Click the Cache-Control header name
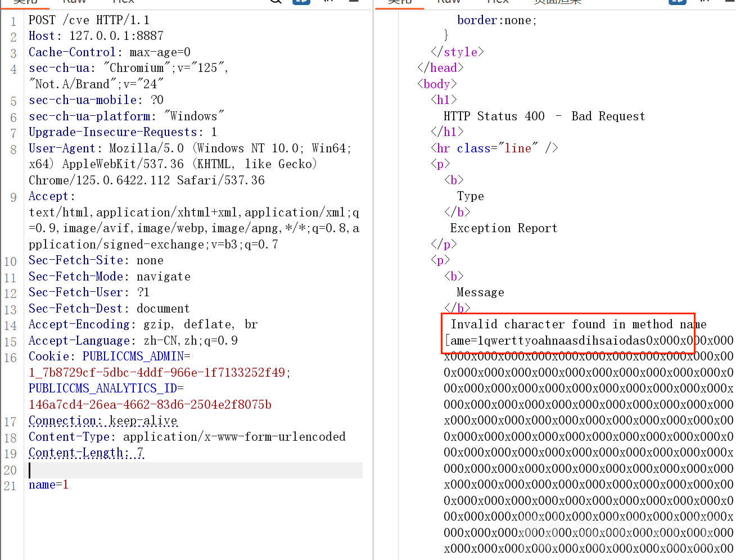This screenshot has width=736, height=560. tap(73, 52)
